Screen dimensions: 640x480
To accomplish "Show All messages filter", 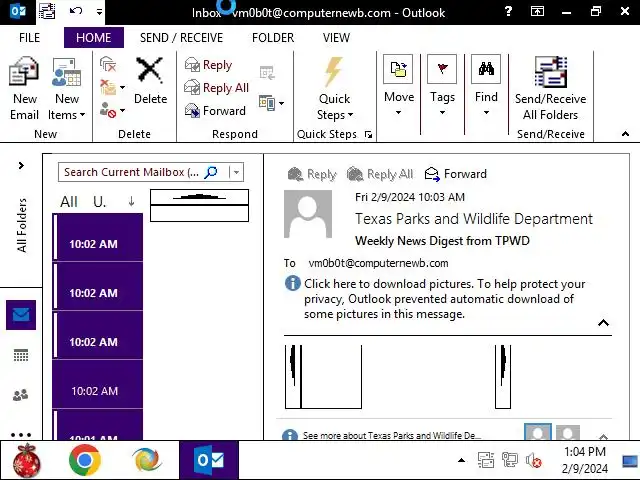I will [69, 202].
